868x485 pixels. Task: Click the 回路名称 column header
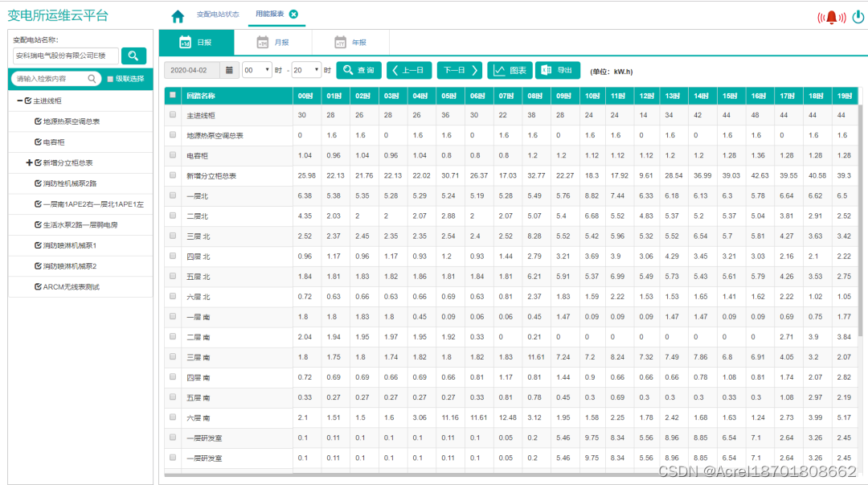click(x=237, y=96)
